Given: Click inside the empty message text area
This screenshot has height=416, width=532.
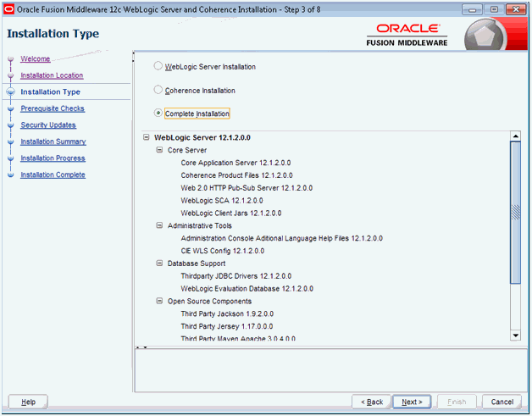Looking at the screenshot, I should [330, 370].
